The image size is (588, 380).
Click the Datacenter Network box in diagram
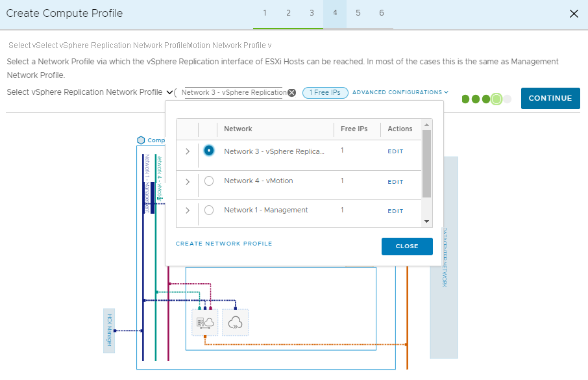[x=445, y=257]
